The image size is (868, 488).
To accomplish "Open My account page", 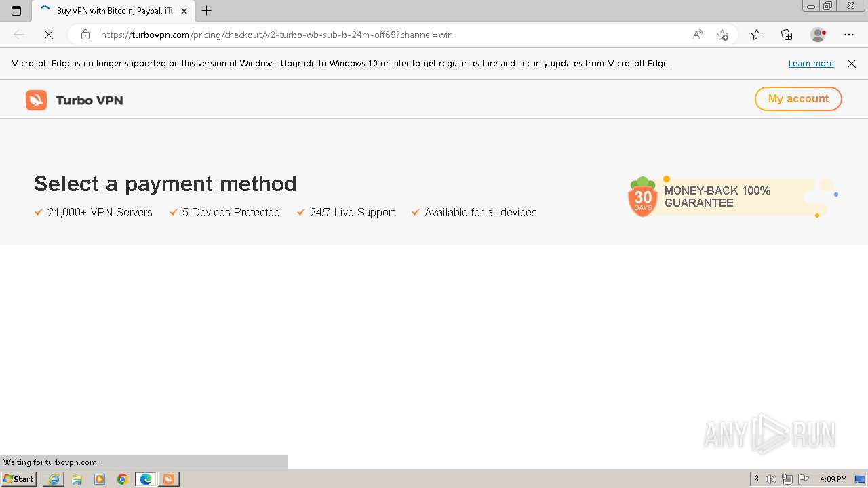I will tap(798, 99).
